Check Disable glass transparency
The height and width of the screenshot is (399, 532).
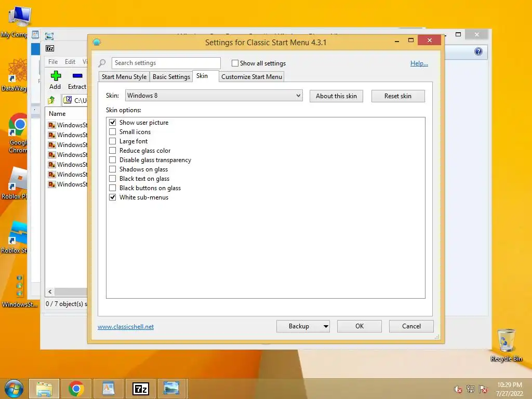click(113, 159)
